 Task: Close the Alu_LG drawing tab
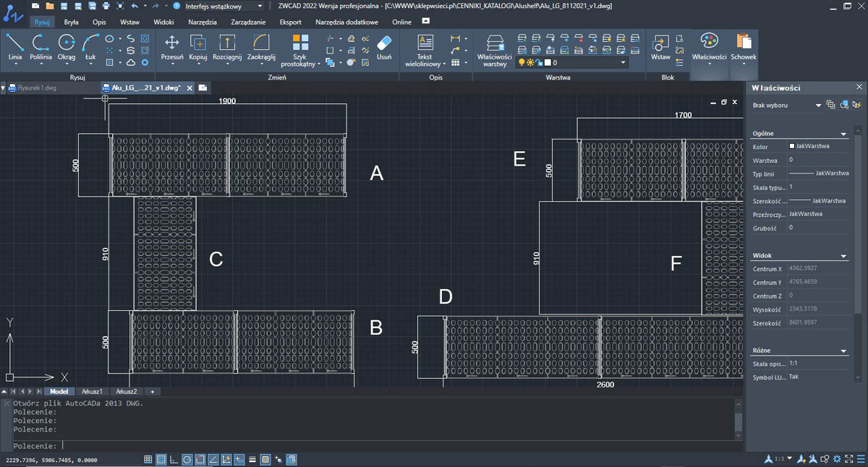190,87
